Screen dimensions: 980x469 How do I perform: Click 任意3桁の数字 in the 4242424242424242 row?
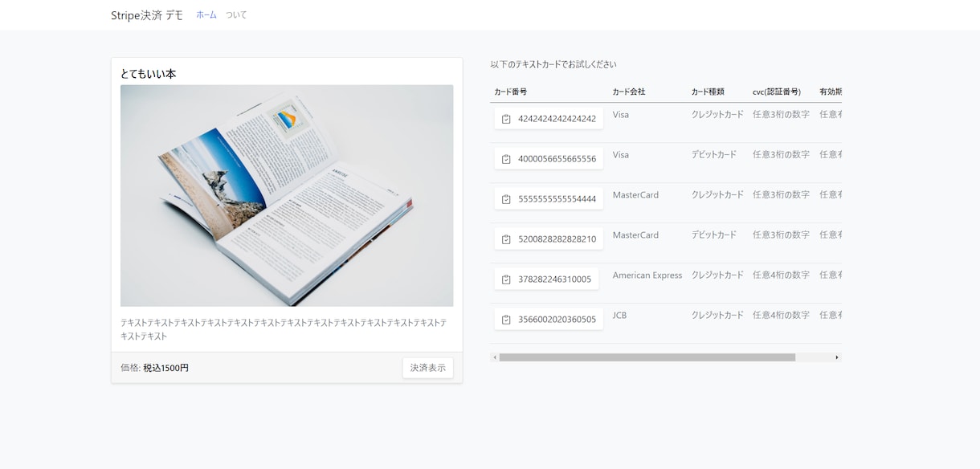(x=781, y=114)
